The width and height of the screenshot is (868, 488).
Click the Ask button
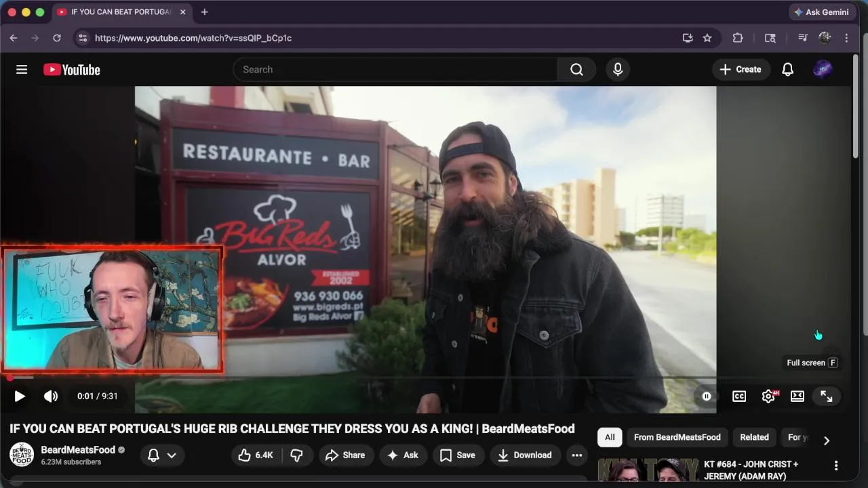403,455
